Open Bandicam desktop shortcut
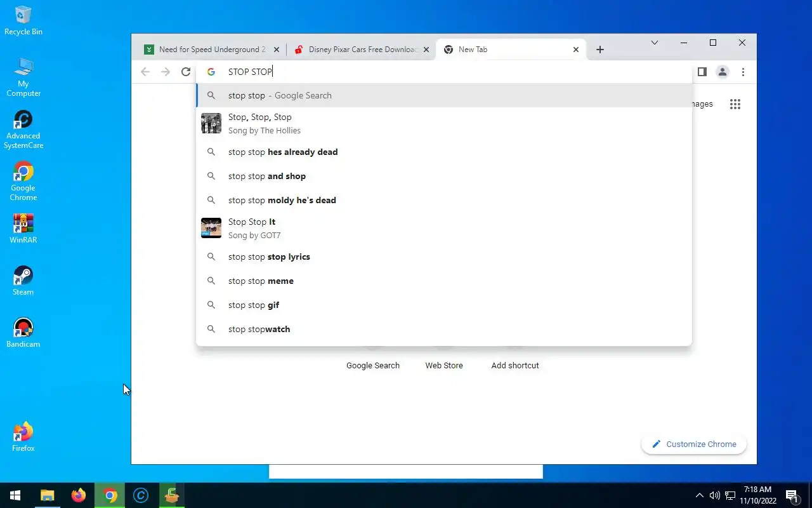This screenshot has height=508, width=812. pyautogui.click(x=23, y=332)
